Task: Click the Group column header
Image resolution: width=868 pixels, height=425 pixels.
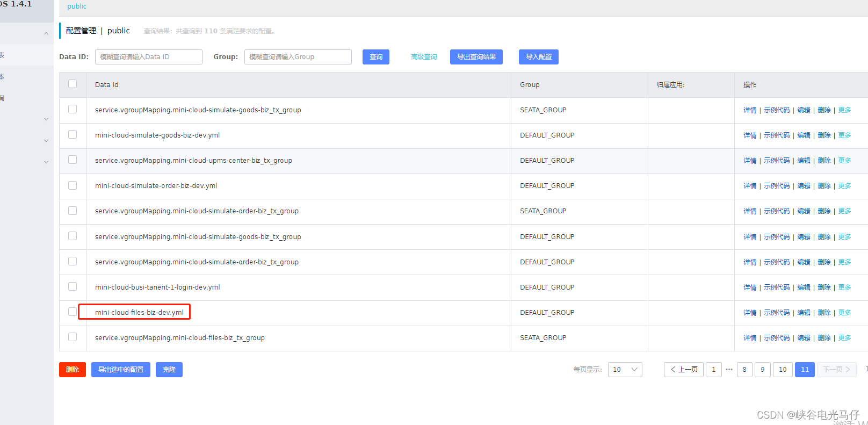Action: [530, 85]
